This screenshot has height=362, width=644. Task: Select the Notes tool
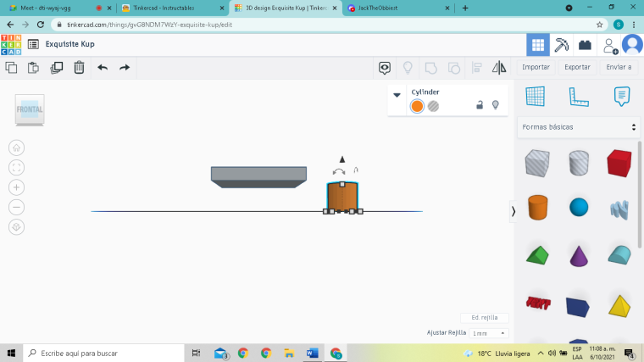pos(622,97)
